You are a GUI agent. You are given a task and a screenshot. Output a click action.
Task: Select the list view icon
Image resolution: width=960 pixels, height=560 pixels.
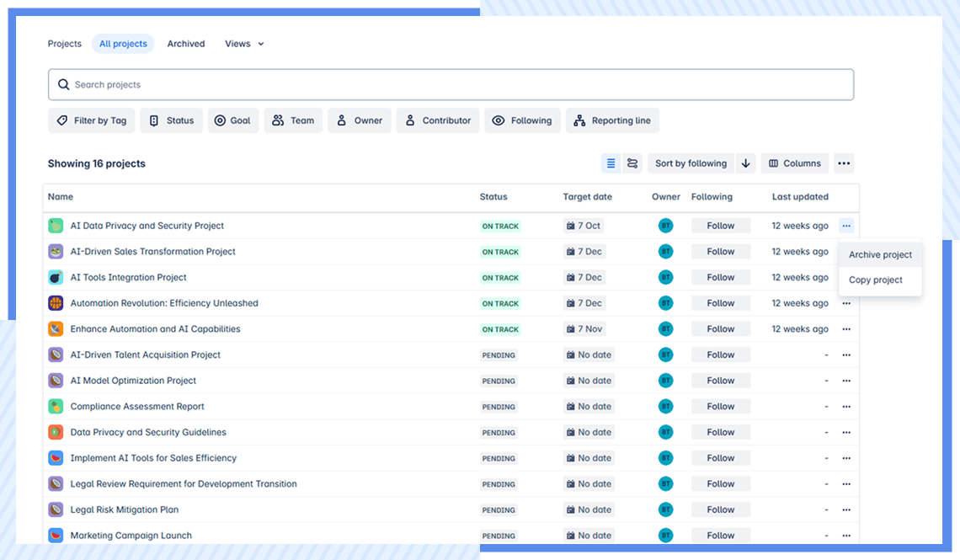[611, 163]
